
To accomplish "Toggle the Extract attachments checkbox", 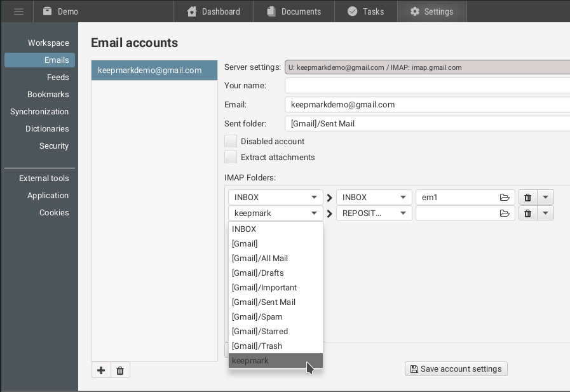I will (231, 158).
